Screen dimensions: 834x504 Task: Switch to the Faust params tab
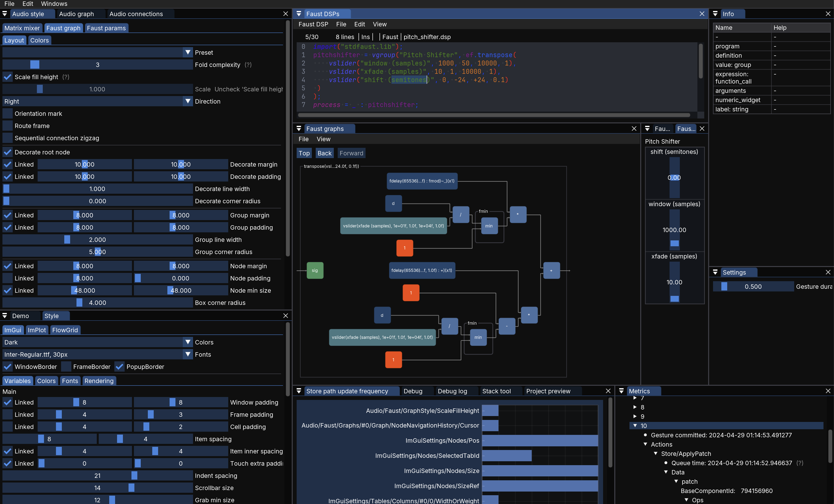click(x=106, y=28)
